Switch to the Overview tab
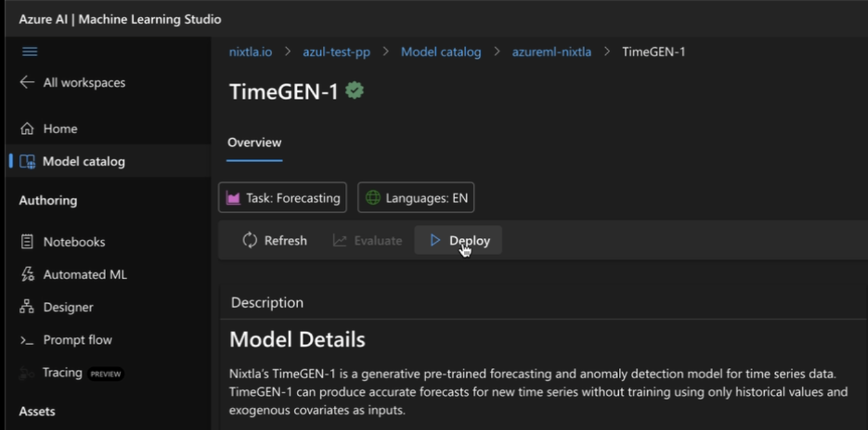Screen dimensions: 868x430 click(254, 142)
